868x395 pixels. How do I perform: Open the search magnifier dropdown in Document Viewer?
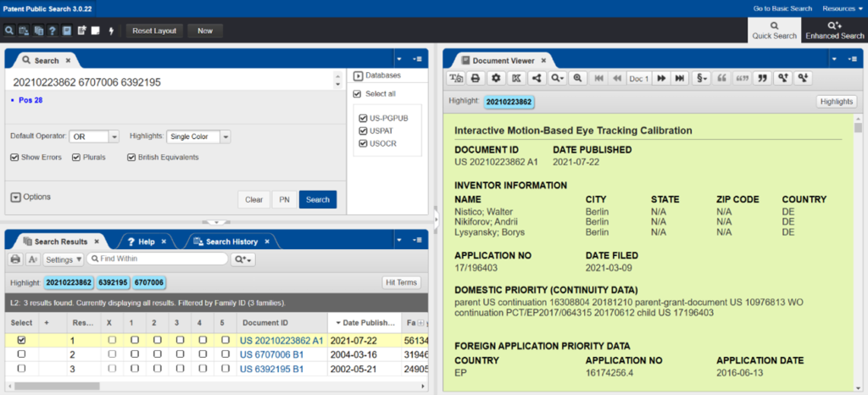557,79
